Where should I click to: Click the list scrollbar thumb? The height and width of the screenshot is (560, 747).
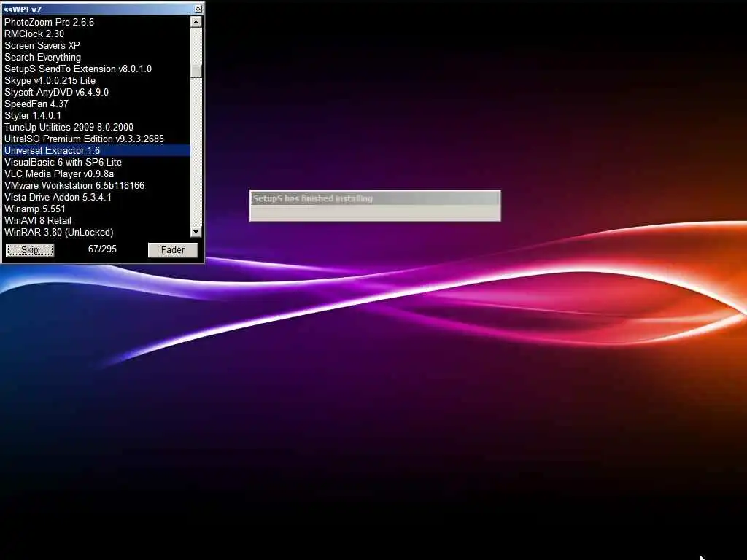tap(196, 71)
